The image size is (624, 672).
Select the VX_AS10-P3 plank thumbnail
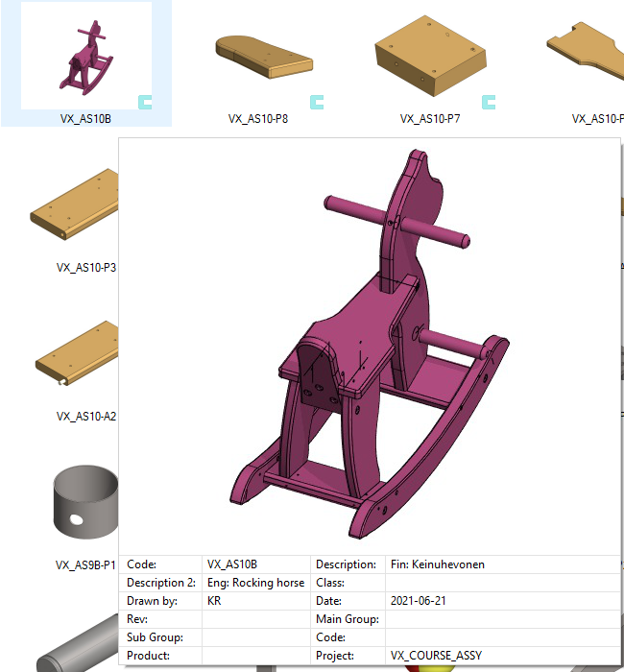pos(74,204)
